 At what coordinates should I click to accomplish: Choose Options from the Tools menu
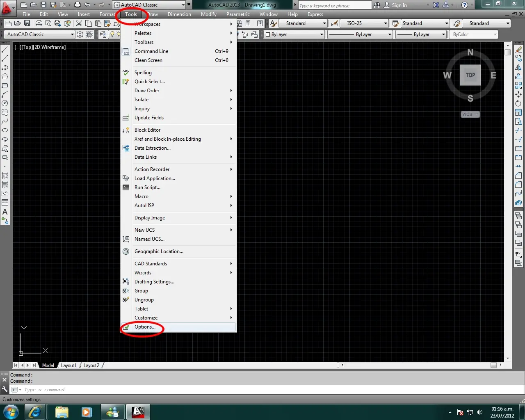[x=146, y=327]
